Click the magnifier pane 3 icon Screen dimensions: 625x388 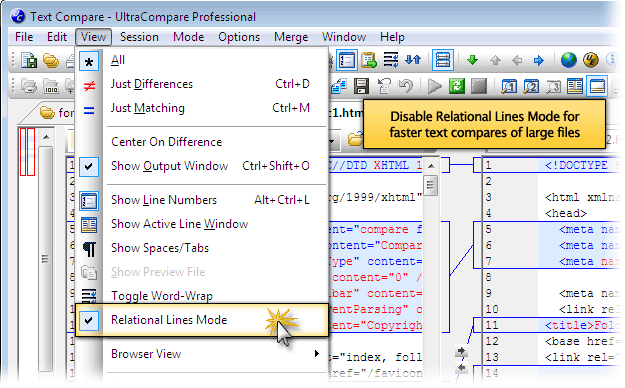coord(553,86)
